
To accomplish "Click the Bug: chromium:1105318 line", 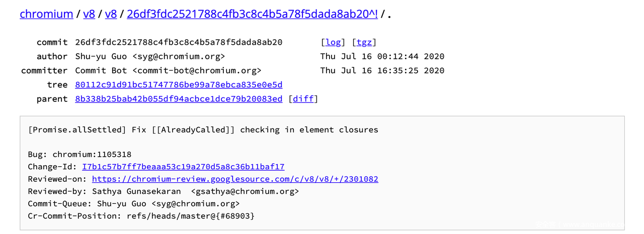I will tap(79, 154).
